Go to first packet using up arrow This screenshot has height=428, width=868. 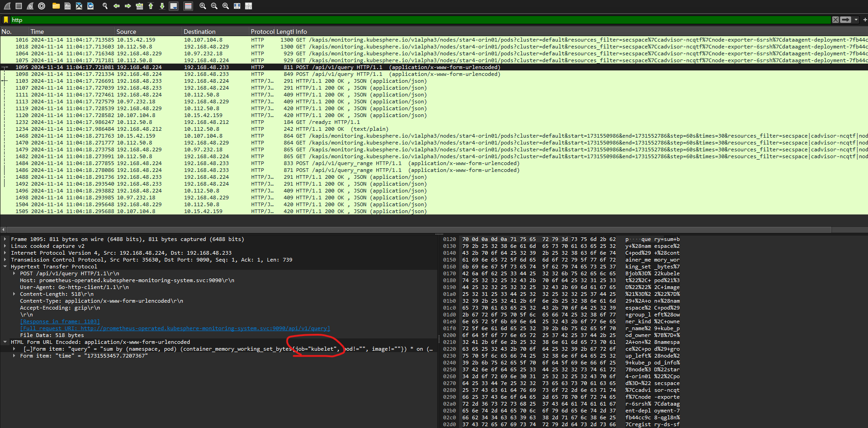coord(151,6)
